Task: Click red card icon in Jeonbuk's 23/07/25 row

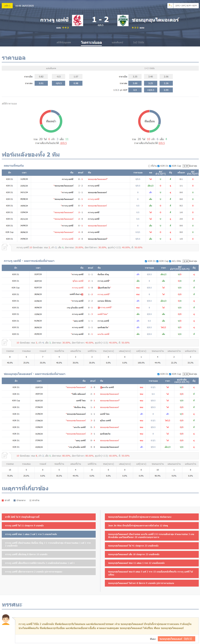Action: (x=101, y=387)
